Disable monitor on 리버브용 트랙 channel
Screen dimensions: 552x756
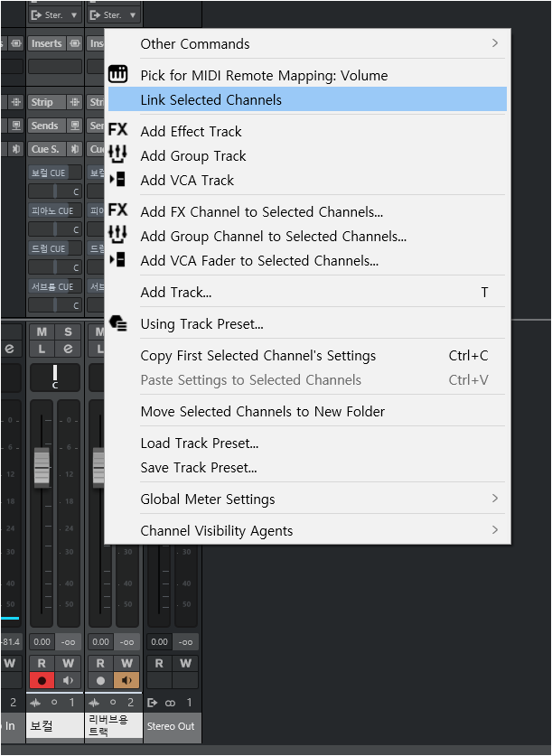click(127, 681)
